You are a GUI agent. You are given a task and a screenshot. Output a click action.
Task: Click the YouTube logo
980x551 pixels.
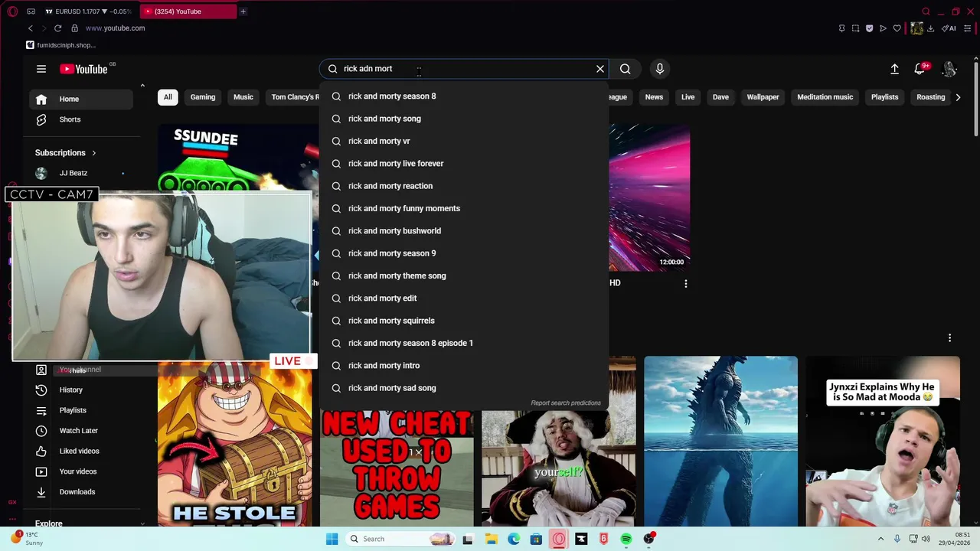83,69
